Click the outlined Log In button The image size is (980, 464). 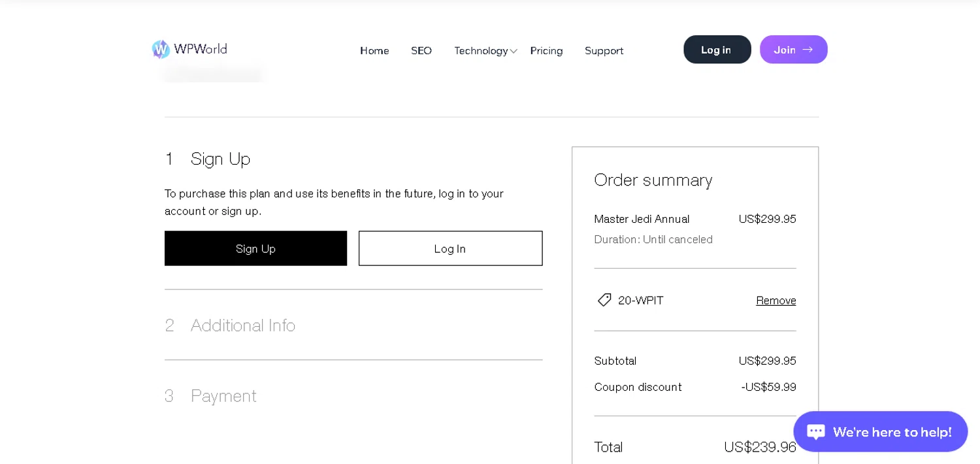point(450,248)
